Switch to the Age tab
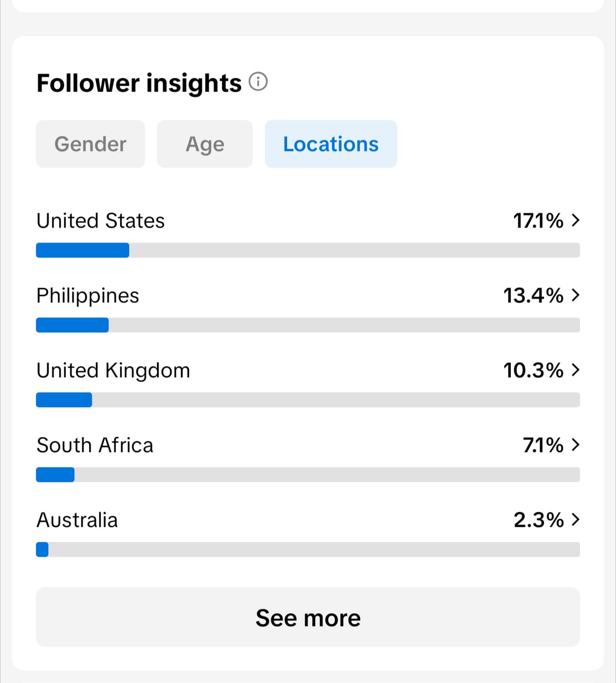 [204, 144]
